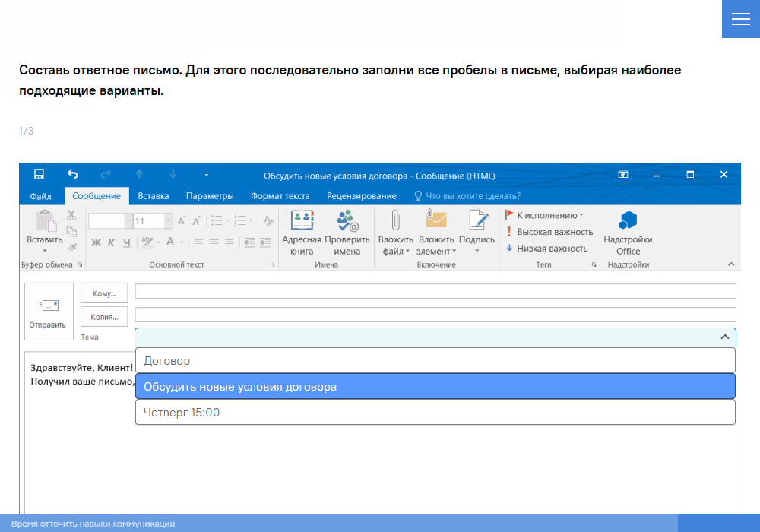Image resolution: width=760 pixels, height=532 pixels.
Task: Click the Signature icon
Action: (477, 221)
